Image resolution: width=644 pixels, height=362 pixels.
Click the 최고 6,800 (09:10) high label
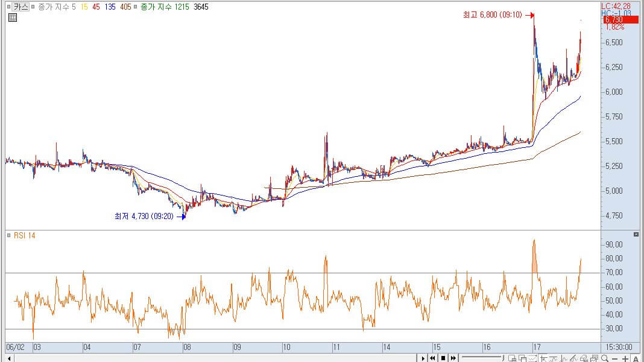493,15
